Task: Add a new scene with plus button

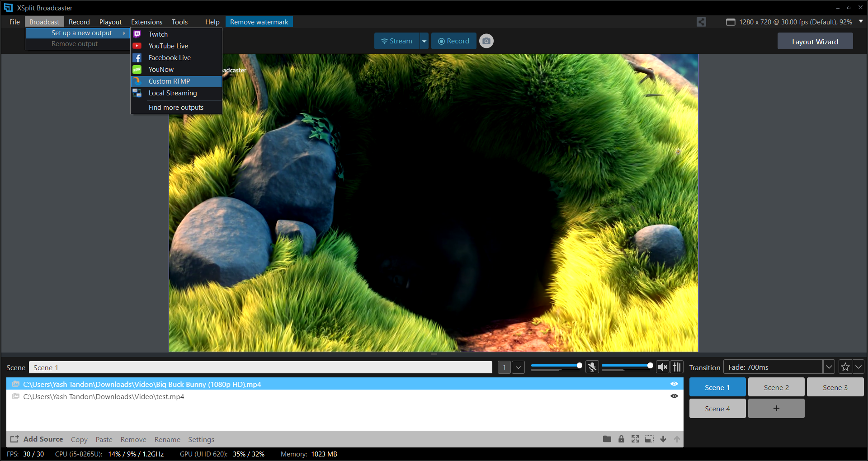Action: click(776, 409)
